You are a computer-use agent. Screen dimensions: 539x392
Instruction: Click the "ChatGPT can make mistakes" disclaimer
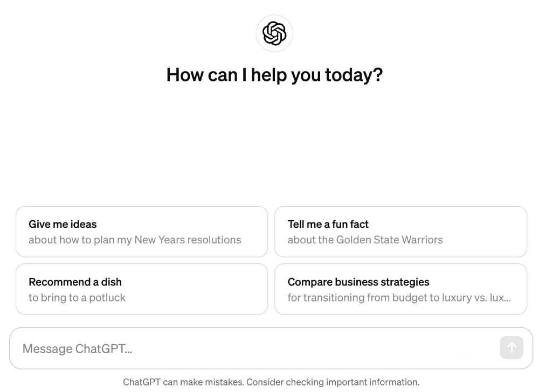tap(183, 382)
